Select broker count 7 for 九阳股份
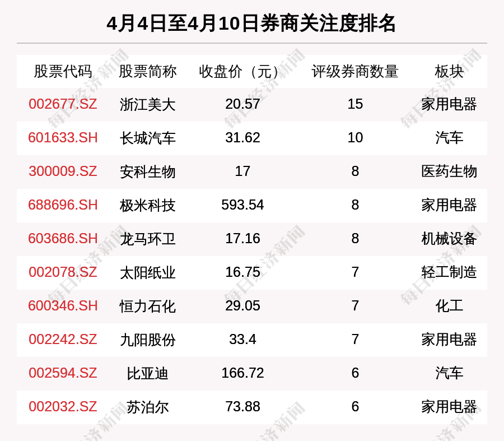 (355, 340)
